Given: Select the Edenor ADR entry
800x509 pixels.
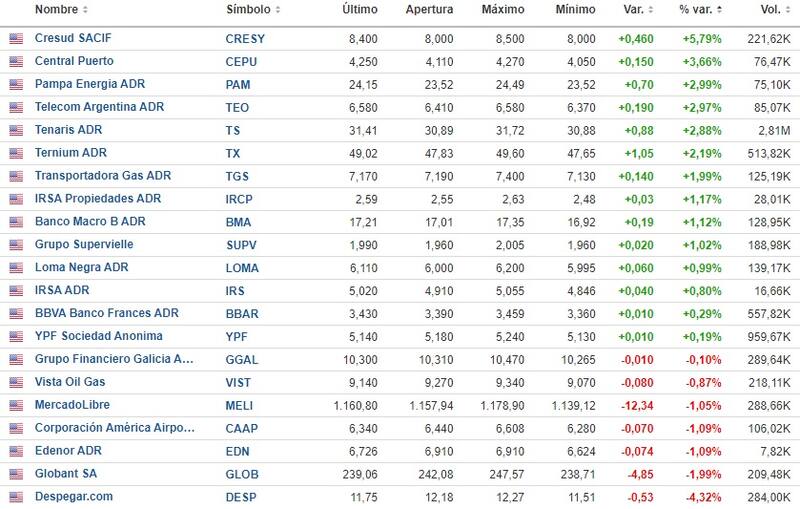Looking at the screenshot, I should click(68, 451).
